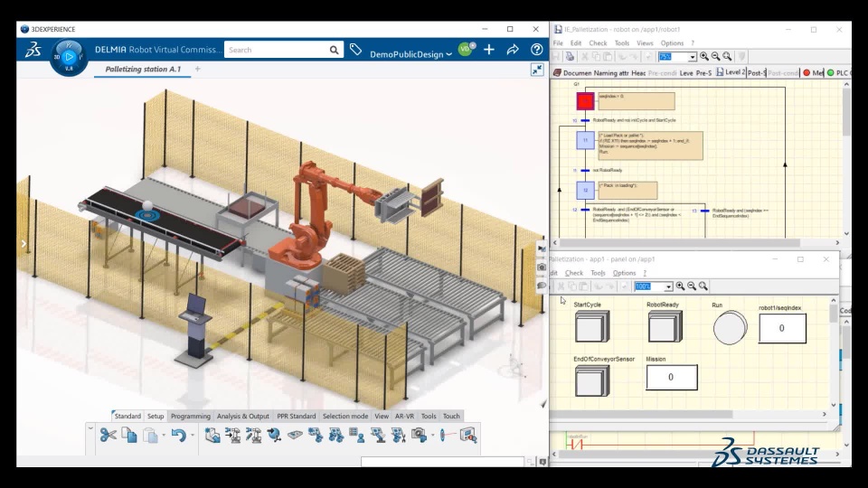868x488 pixels.
Task: Select the Setup tab in the action bar
Action: tap(156, 416)
